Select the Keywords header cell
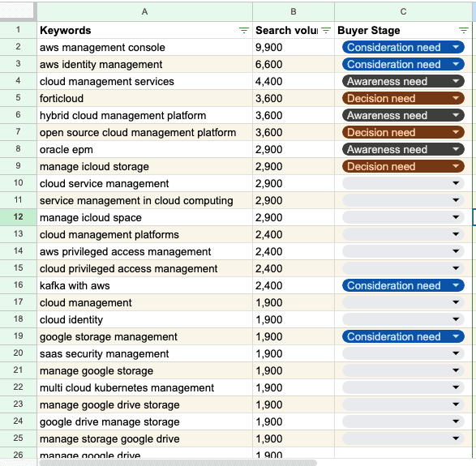The image size is (476, 466). (145, 30)
